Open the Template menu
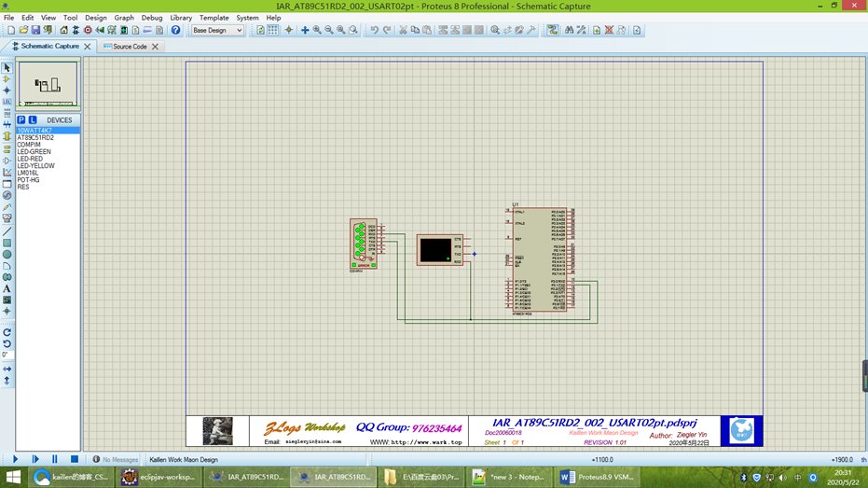 214,18
